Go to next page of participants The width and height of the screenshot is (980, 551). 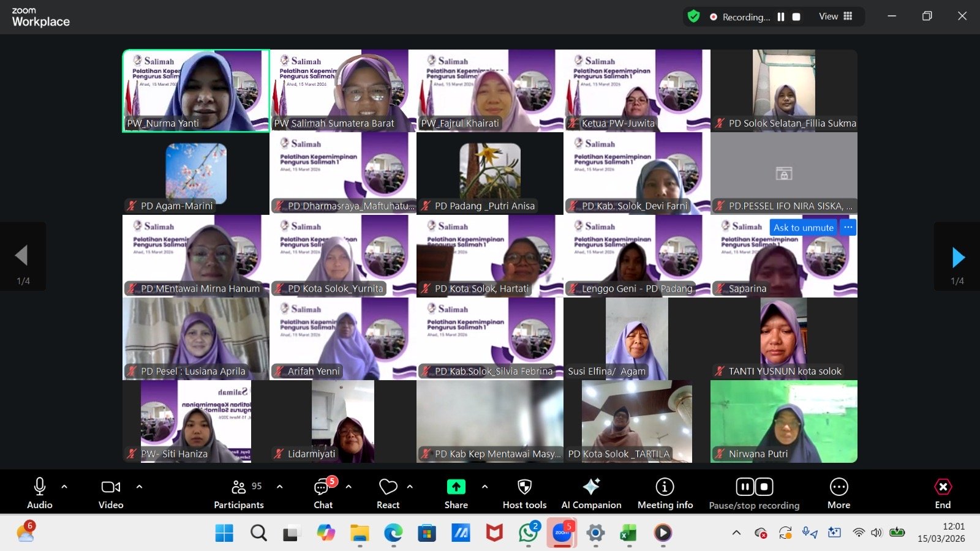958,258
